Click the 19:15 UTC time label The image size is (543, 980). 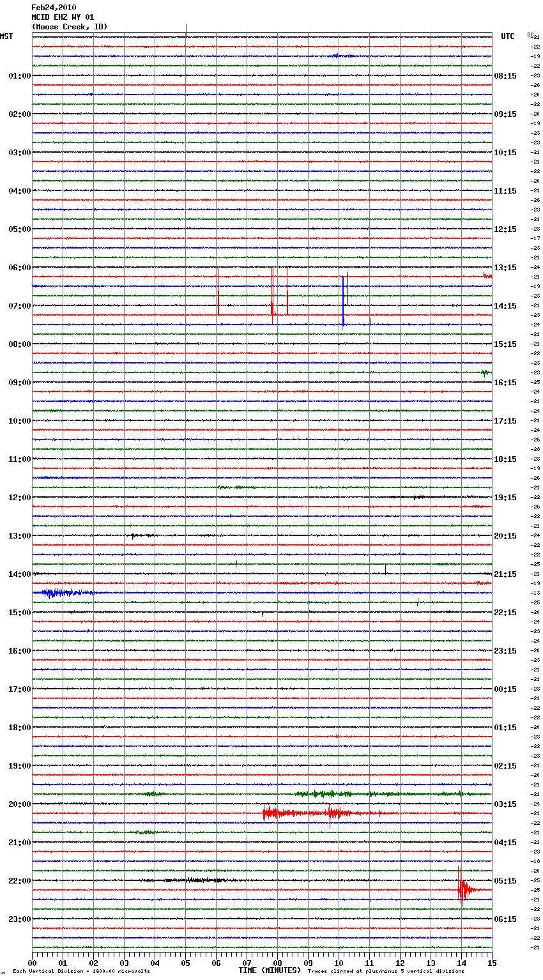(x=505, y=498)
